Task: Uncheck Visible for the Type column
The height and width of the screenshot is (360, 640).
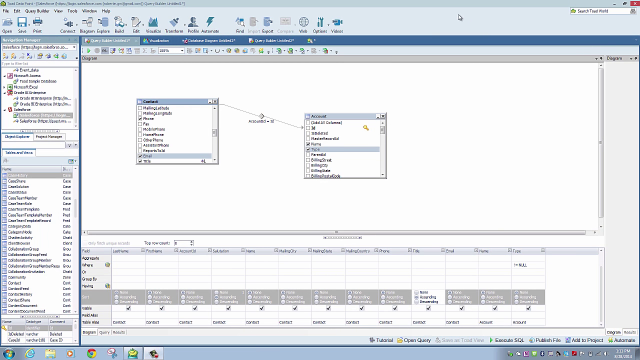Action: (529, 309)
